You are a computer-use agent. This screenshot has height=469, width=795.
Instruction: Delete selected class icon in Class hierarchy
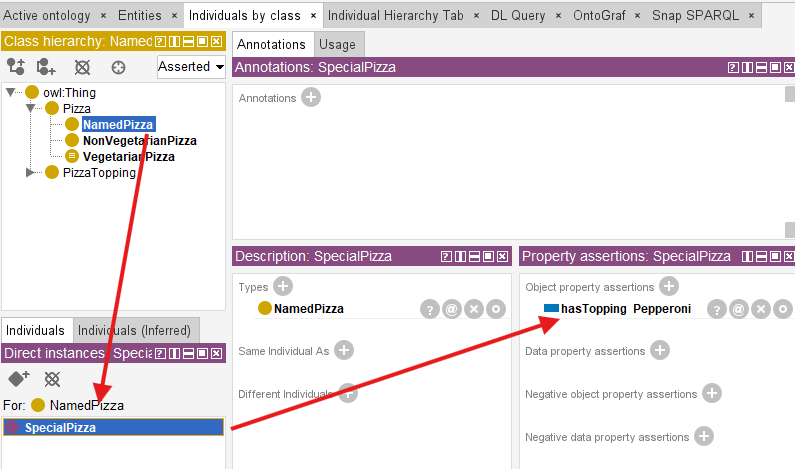pos(82,67)
